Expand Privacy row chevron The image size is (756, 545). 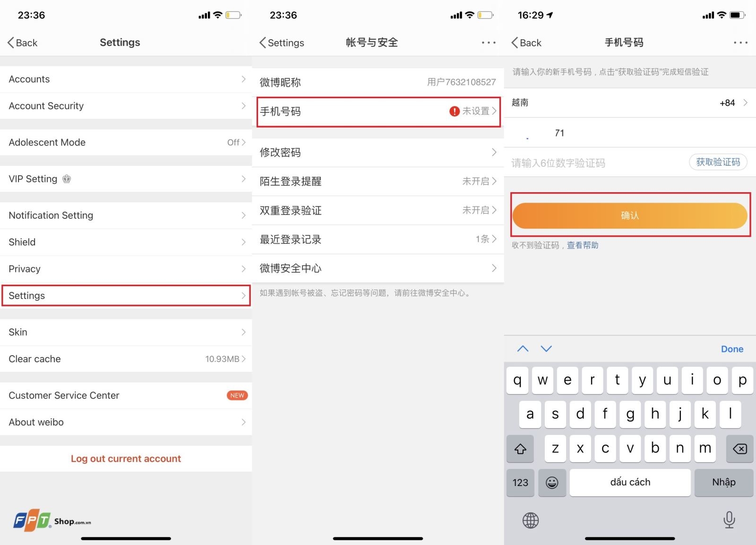click(x=243, y=269)
